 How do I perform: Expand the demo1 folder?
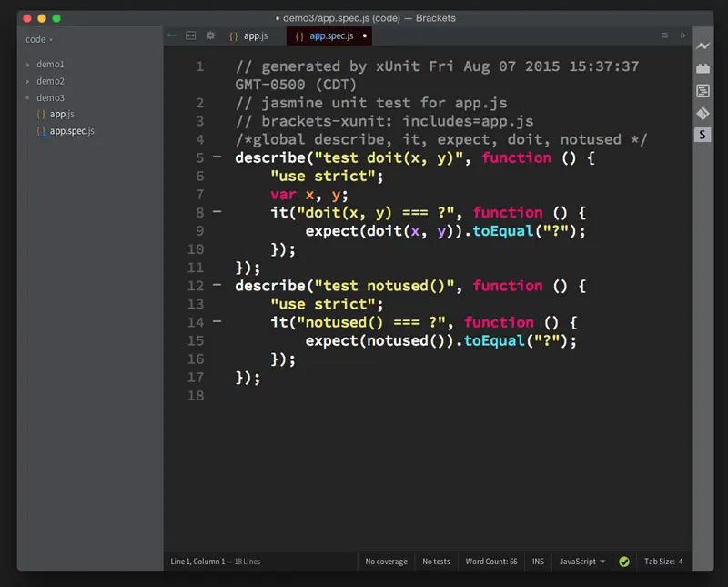[28, 65]
